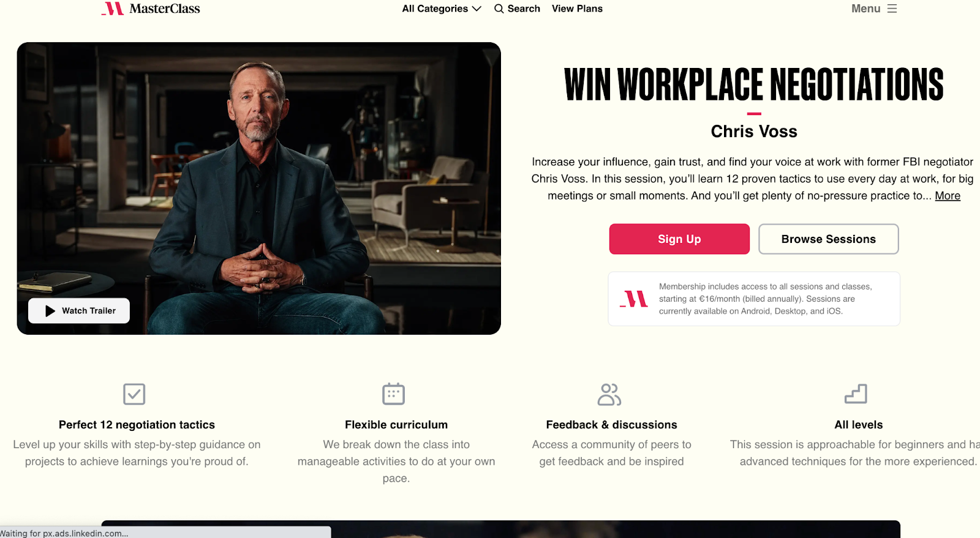
Task: Click the play triangle on Watch Trailer
Action: click(50, 311)
